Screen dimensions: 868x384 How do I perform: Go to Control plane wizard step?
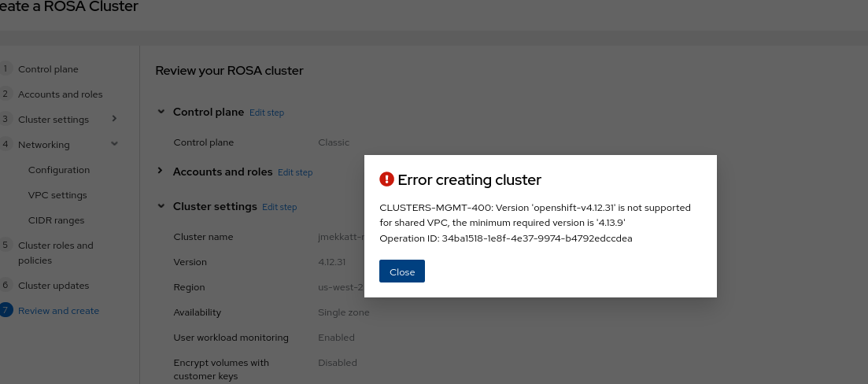(48, 69)
